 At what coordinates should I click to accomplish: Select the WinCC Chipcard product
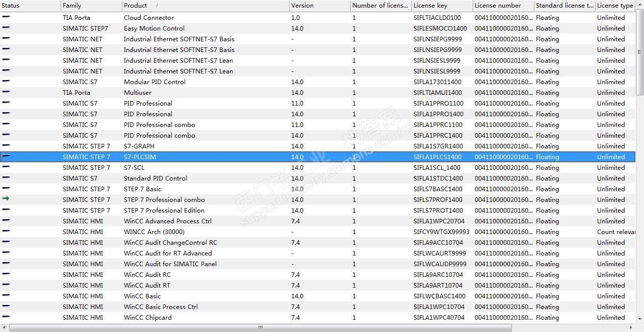[148, 317]
